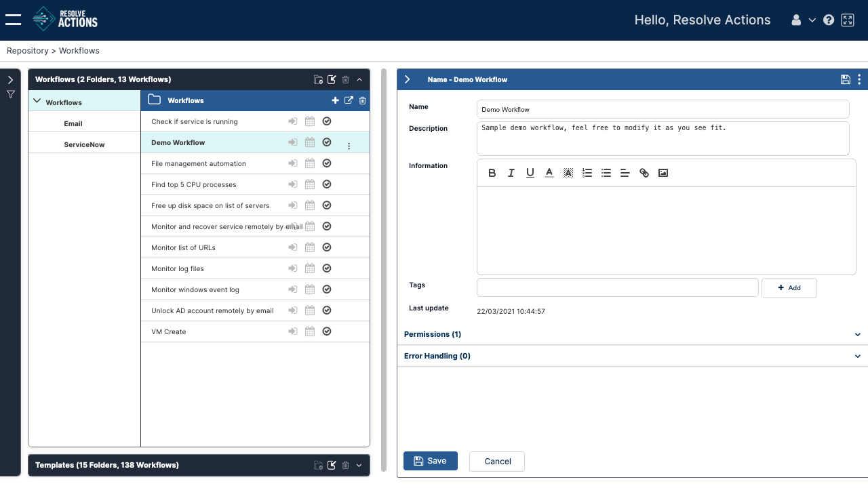Open the background highlight color picker
The width and height of the screenshot is (868, 488).
568,173
